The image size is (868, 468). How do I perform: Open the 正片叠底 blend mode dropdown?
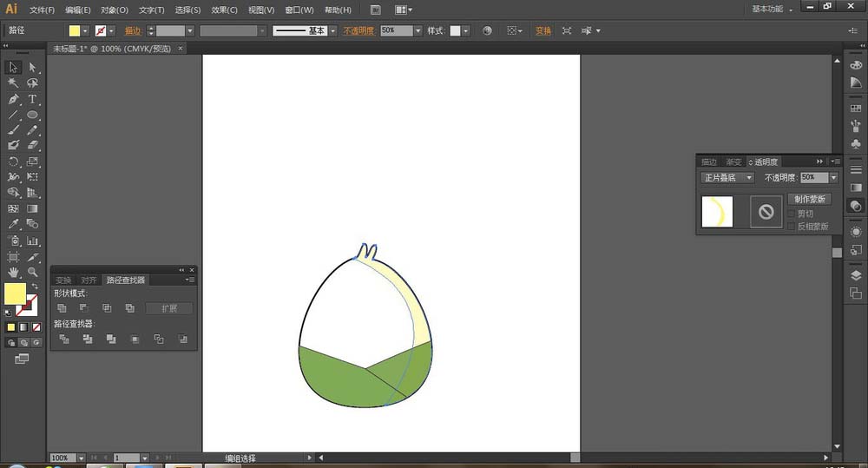pos(727,177)
